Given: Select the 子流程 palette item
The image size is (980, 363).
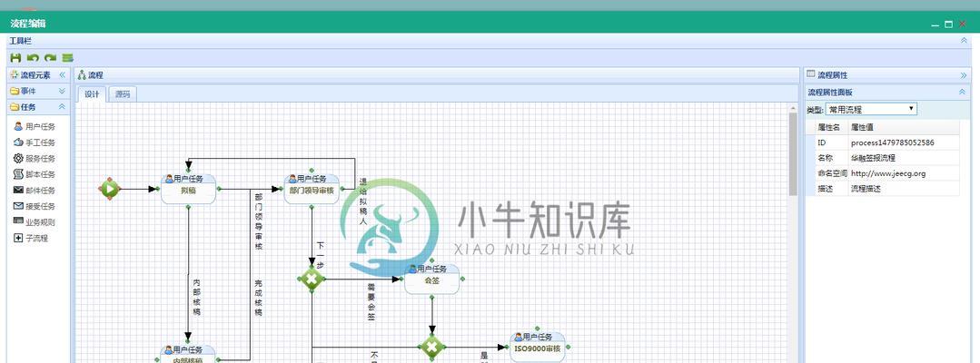Looking at the screenshot, I should 31,238.
